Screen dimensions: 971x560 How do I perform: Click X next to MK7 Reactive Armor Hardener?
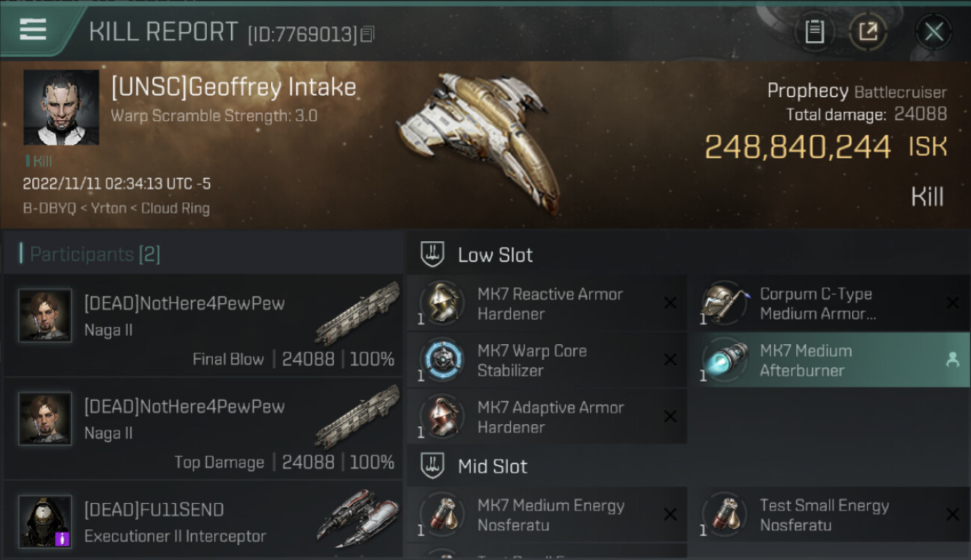click(670, 303)
